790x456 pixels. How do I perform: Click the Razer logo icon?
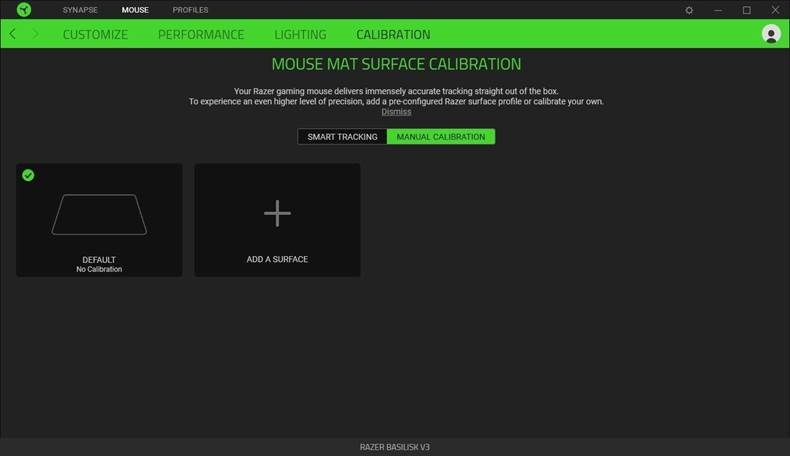pos(24,10)
